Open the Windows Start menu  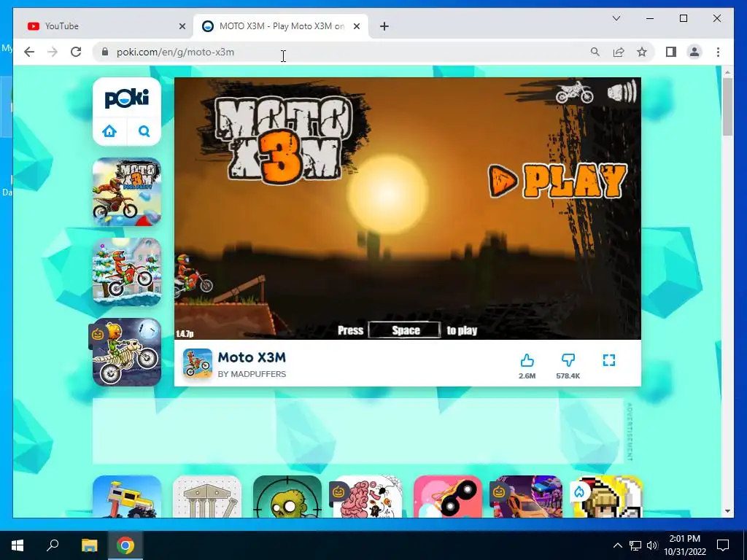(x=18, y=545)
